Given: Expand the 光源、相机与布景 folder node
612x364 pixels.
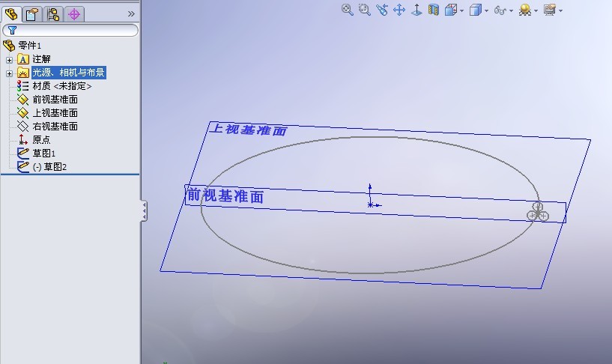Looking at the screenshot, I should pos(9,73).
